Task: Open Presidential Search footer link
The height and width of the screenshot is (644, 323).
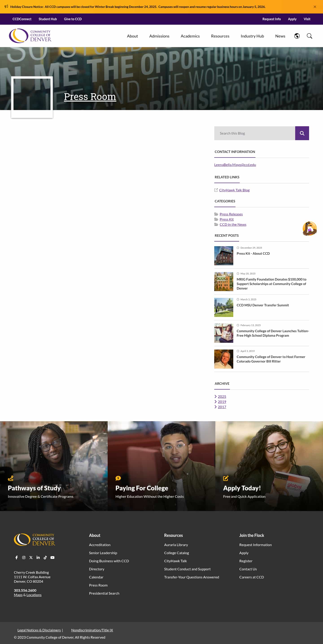Action: (104, 593)
